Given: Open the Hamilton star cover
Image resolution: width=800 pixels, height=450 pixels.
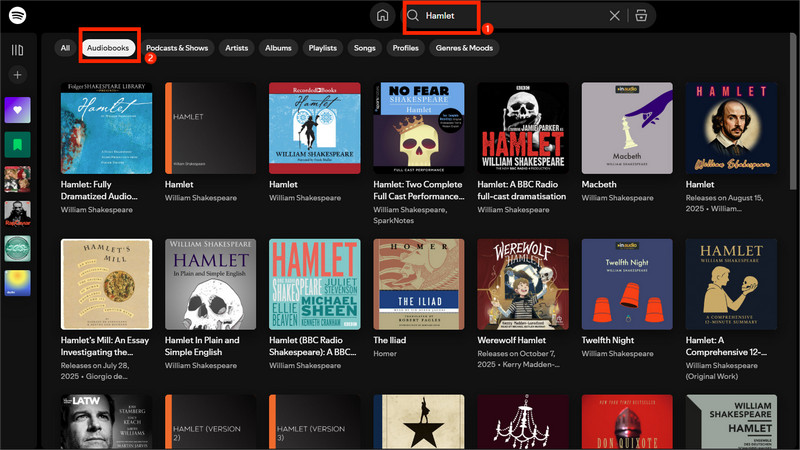Looking at the screenshot, I should [x=419, y=422].
